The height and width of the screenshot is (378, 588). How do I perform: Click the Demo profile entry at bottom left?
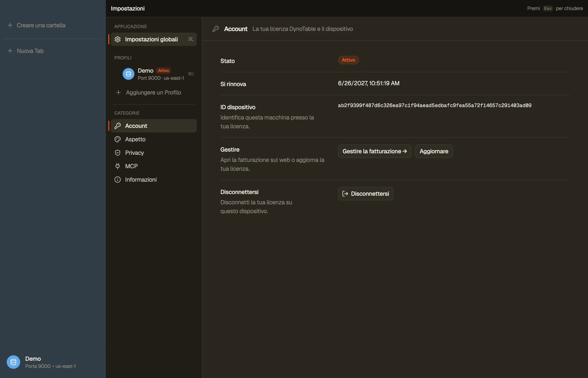[53, 362]
